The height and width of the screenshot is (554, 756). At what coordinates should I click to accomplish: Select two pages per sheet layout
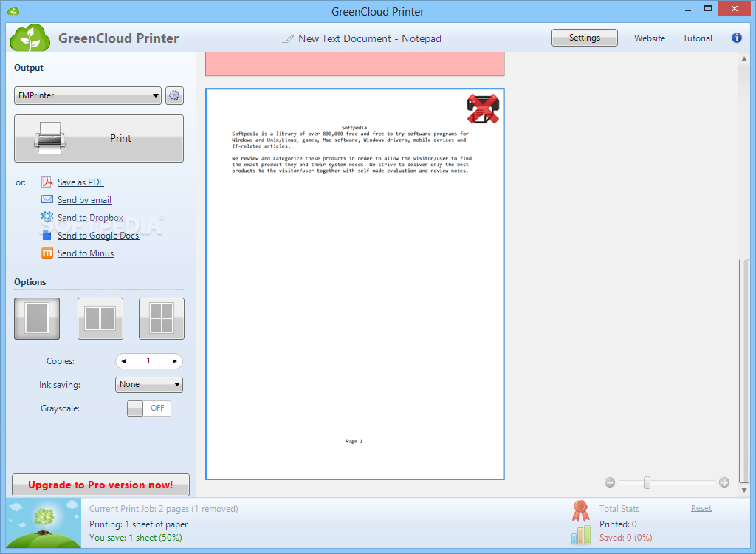[100, 318]
